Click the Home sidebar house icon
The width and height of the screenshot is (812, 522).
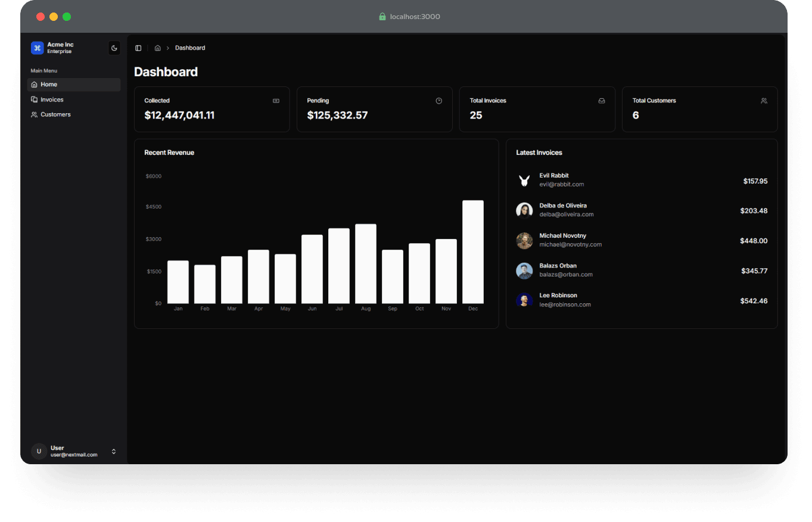tap(34, 85)
